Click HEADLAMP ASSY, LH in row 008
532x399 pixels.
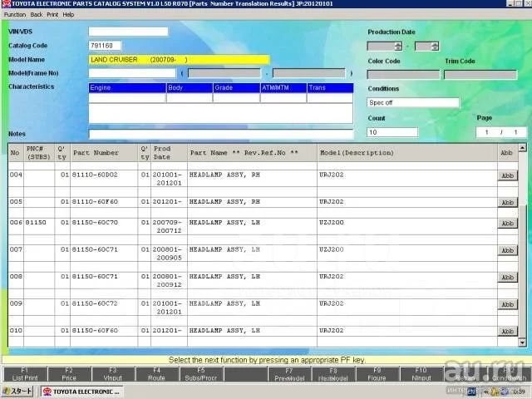pyautogui.click(x=224, y=277)
